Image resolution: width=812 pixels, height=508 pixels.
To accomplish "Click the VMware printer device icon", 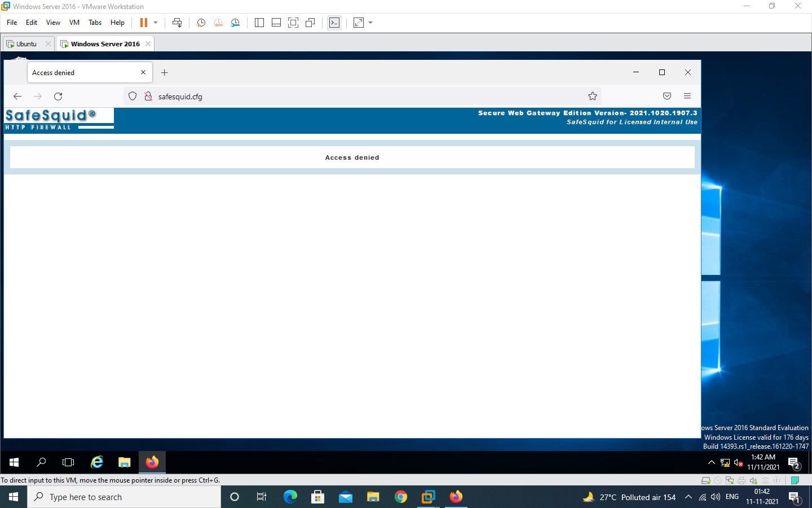I will (x=742, y=481).
